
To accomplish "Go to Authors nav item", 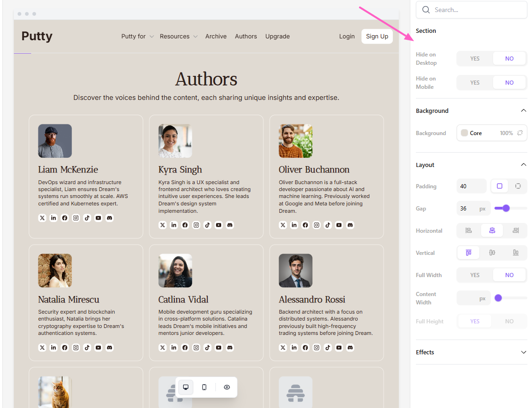I will coord(246,37).
